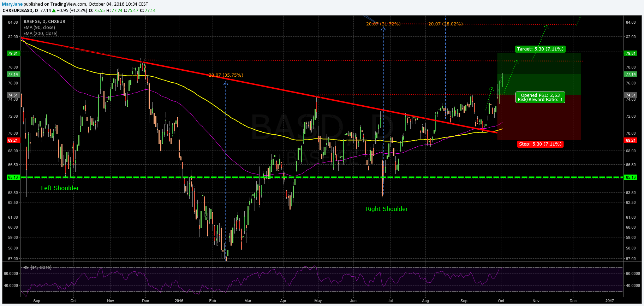Viewport: 644px width, 306px height.
Task: Click the Apr label on time axis
Action: [283, 301]
